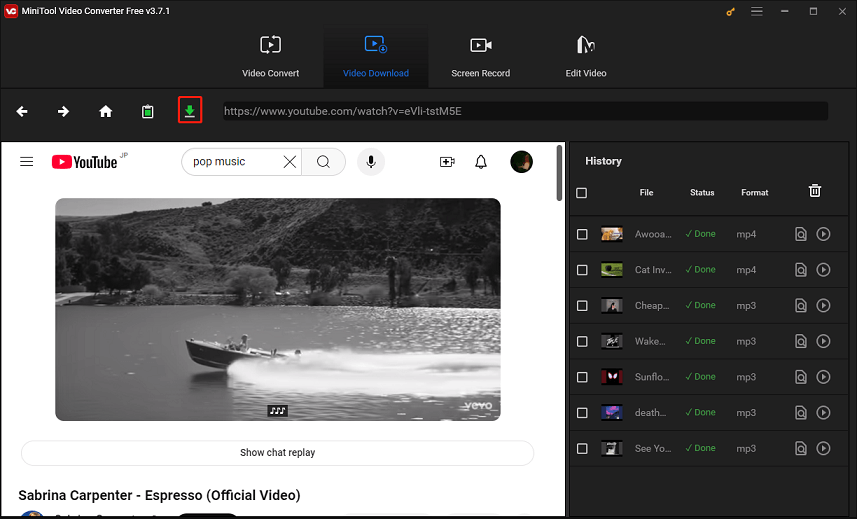Screen dimensions: 857x519
Task: Click the green download arrow icon
Action: (x=190, y=110)
